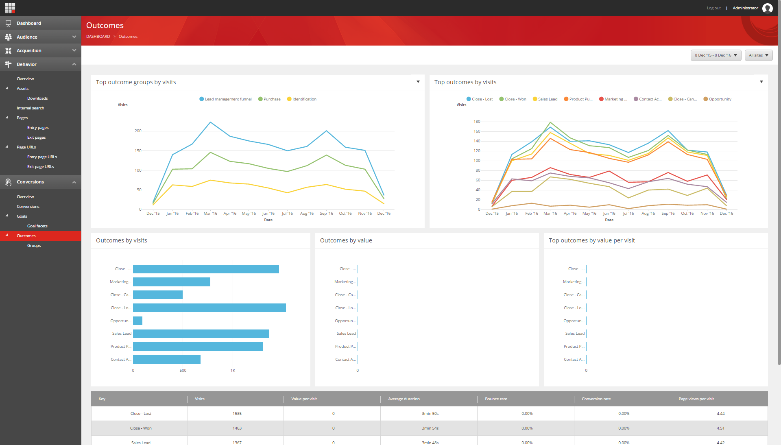The image size is (781, 445).
Task: Select Entry pages item
Action: pos(38,128)
